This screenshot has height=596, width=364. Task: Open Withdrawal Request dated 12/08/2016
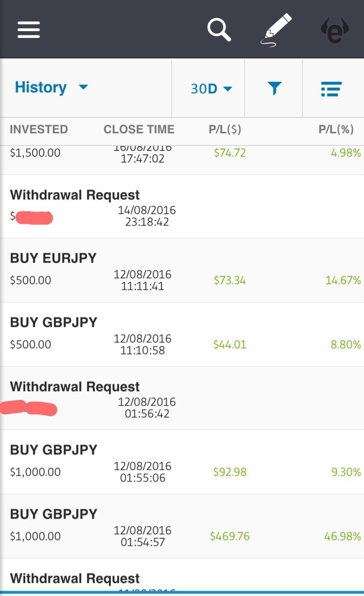182,398
